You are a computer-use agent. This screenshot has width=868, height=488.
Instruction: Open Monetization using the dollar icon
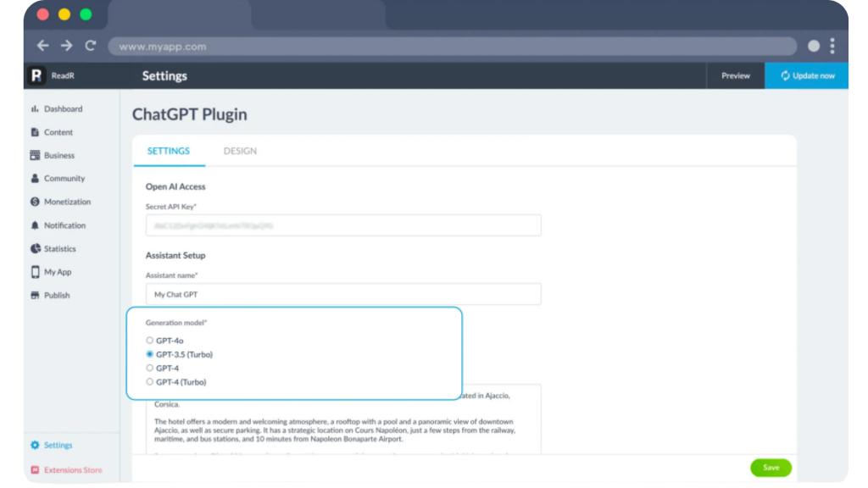(x=35, y=202)
